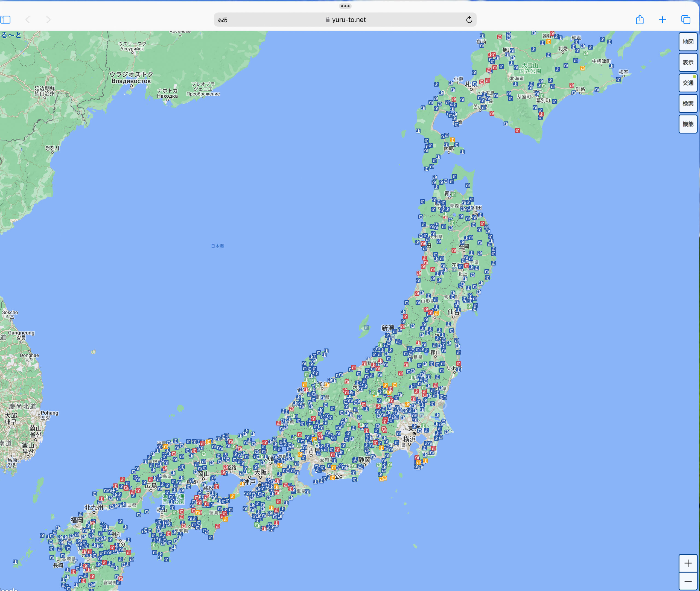Click the 静岡 city label
The image size is (700, 591).
click(364, 460)
